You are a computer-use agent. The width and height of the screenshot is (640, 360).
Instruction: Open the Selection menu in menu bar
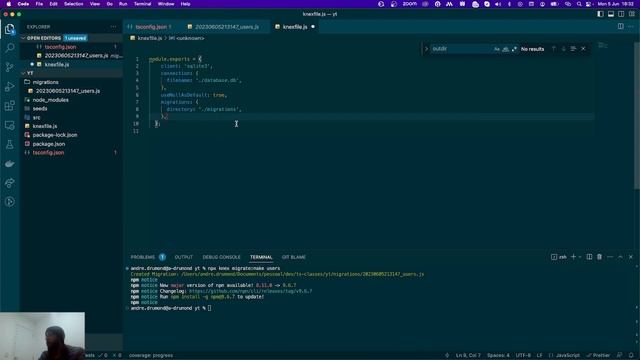73,4
